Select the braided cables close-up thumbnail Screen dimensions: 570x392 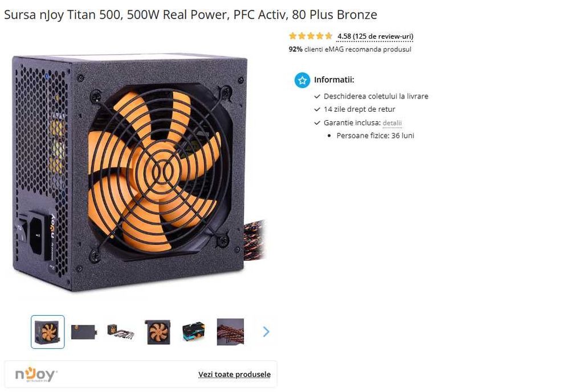[x=230, y=332]
